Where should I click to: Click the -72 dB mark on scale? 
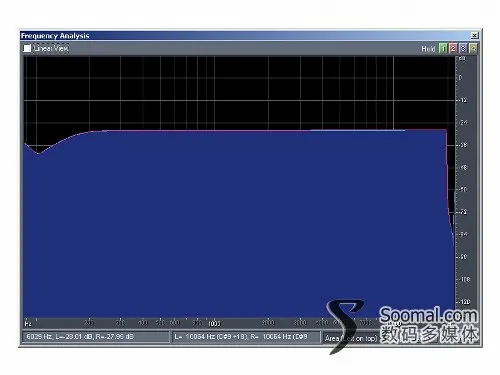[463, 212]
